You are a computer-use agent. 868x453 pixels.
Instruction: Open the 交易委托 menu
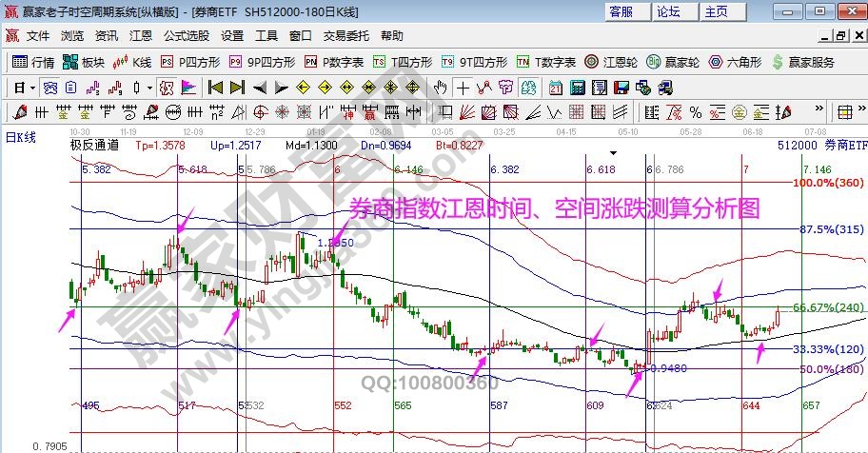[345, 36]
